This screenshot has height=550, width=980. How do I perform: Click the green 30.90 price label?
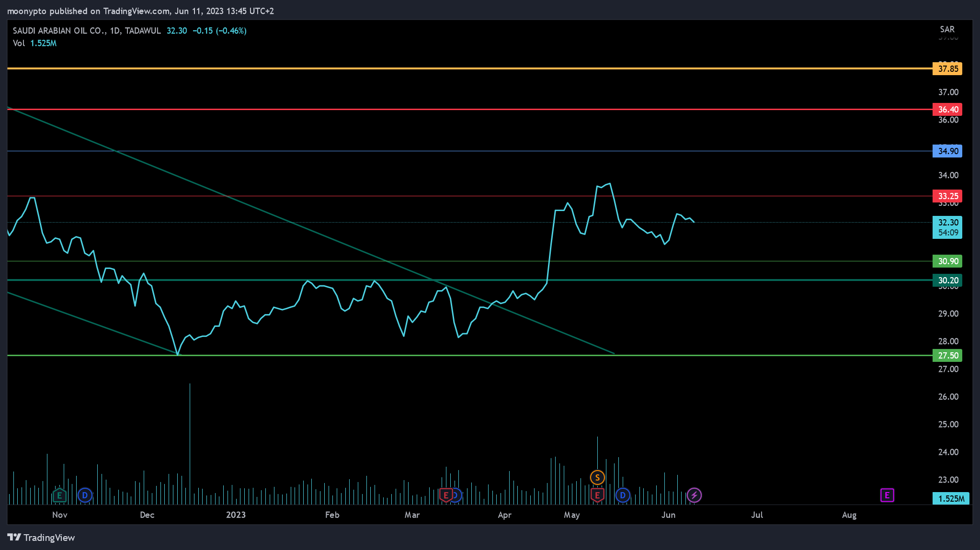point(947,261)
